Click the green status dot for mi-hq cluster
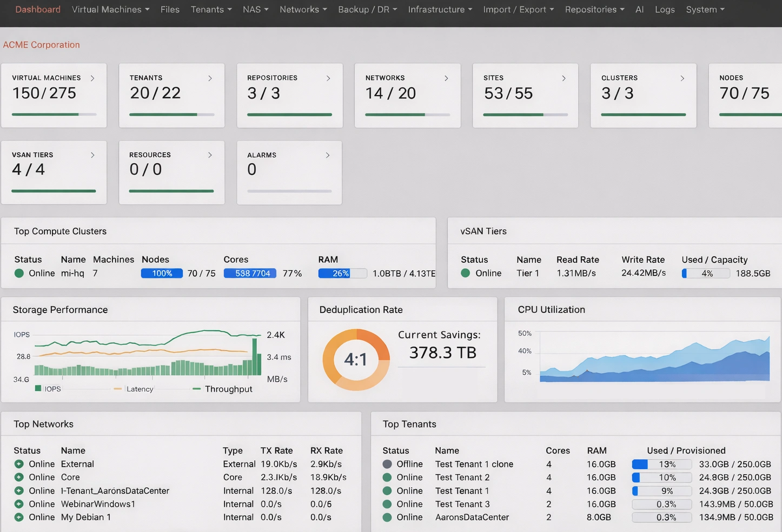 pos(19,274)
